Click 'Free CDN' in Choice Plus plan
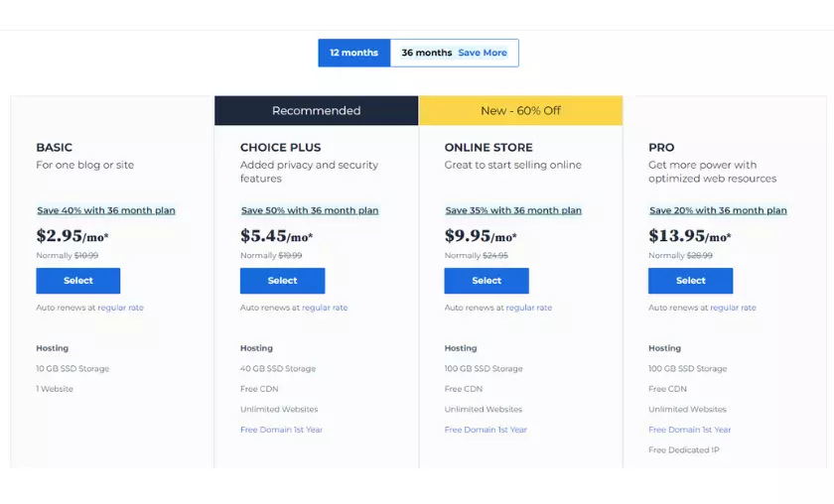Image resolution: width=834 pixels, height=504 pixels. (259, 389)
